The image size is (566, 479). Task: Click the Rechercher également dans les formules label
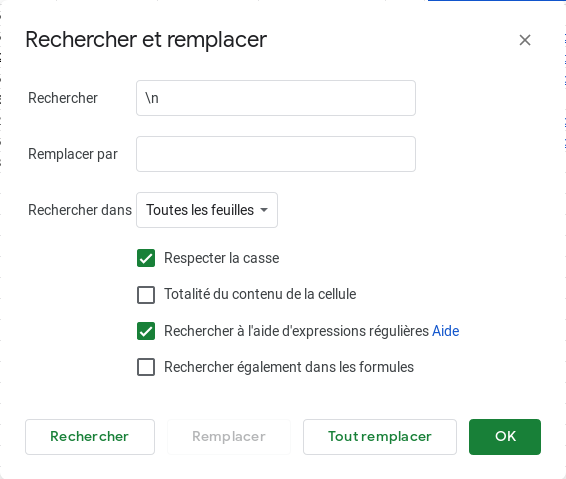pyautogui.click(x=289, y=367)
